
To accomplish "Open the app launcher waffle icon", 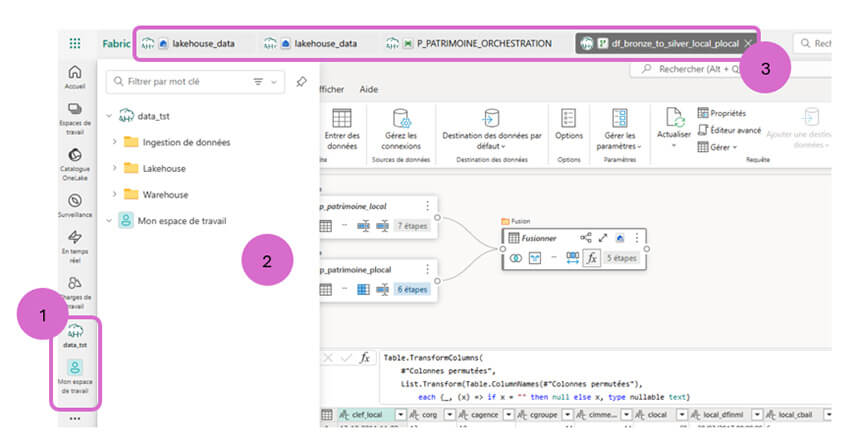I will click(x=75, y=44).
